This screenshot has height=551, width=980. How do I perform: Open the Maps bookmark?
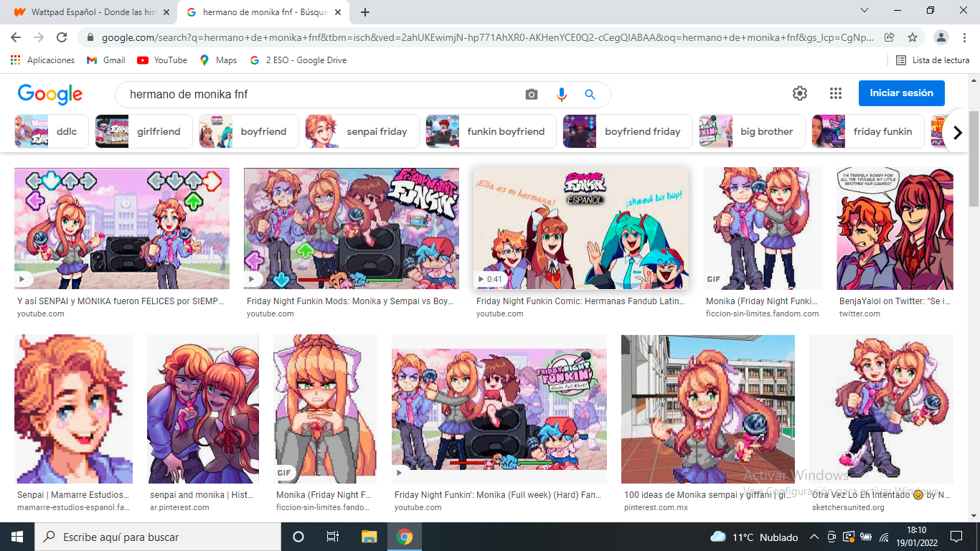pyautogui.click(x=218, y=60)
